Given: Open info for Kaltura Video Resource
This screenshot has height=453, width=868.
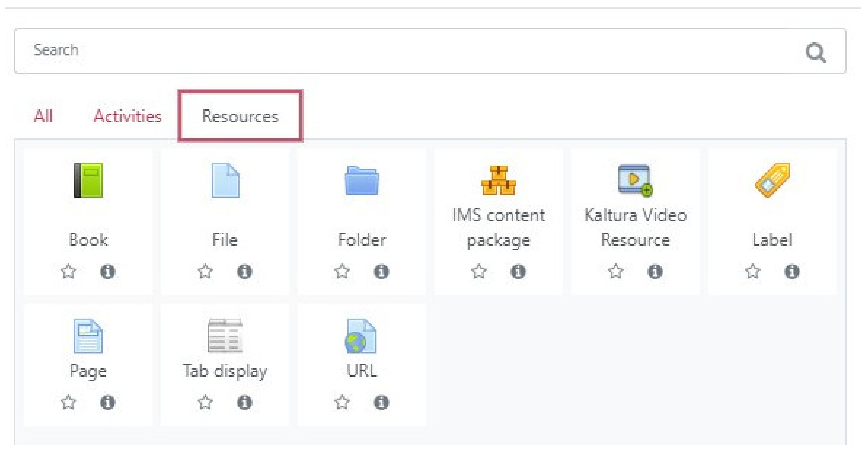Looking at the screenshot, I should [655, 271].
